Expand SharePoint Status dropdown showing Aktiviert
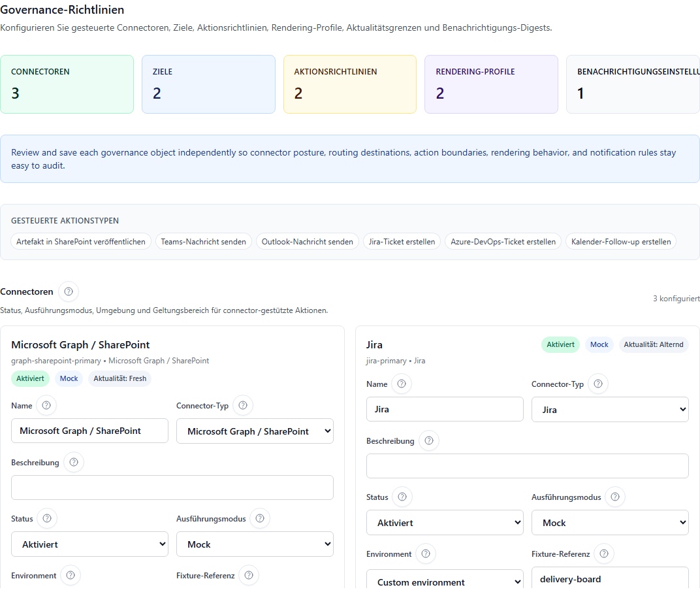 pos(89,544)
